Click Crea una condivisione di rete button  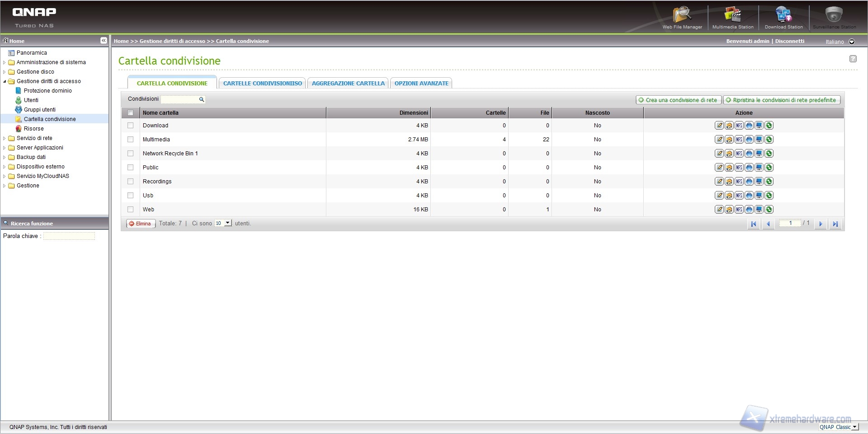(x=678, y=100)
